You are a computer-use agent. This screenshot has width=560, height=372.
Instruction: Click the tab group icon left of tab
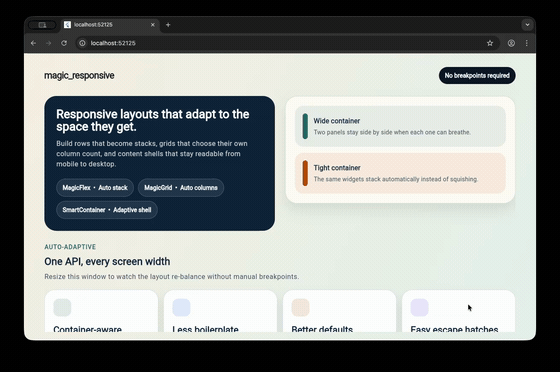(42, 25)
